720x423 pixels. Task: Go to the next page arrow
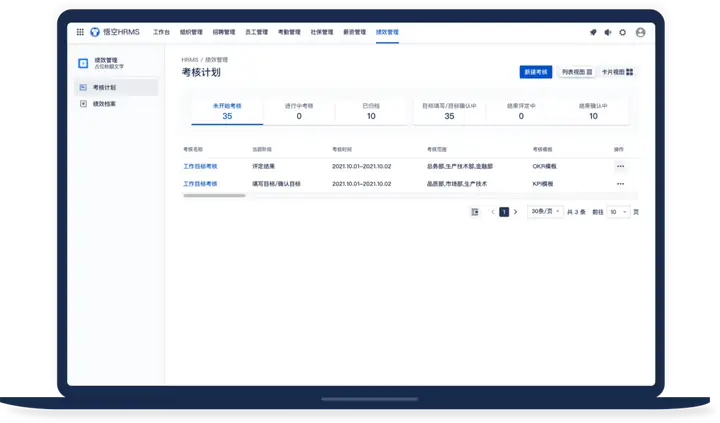pyautogui.click(x=516, y=212)
